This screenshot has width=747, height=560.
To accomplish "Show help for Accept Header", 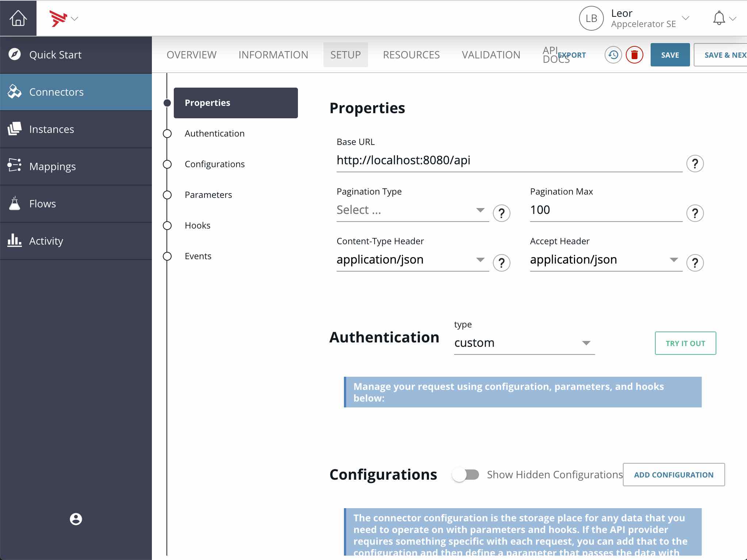I will [695, 263].
